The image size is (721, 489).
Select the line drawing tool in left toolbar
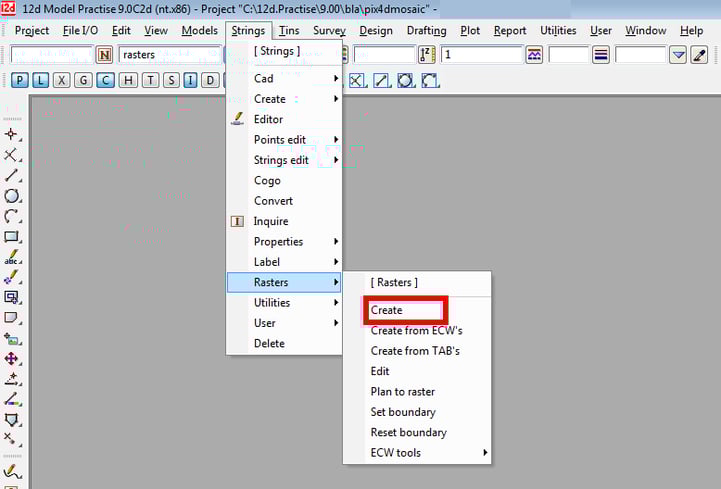tap(12, 176)
